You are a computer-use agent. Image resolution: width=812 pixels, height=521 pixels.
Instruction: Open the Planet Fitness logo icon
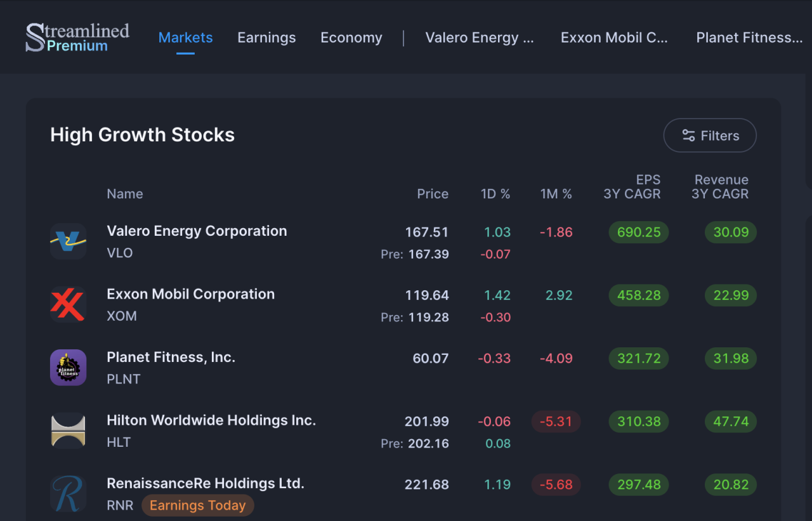click(68, 368)
